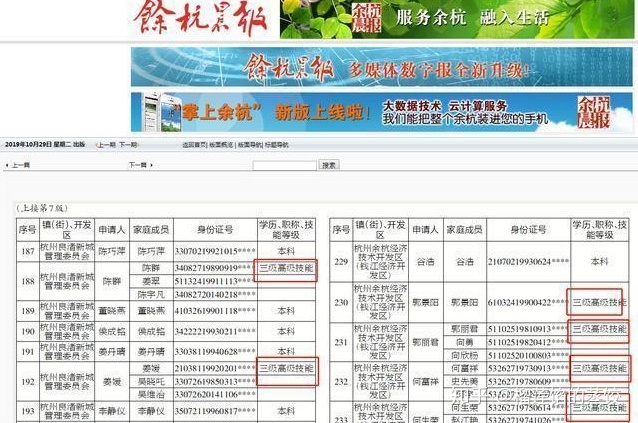Viewport: 638px width, 423px height.
Task: Go to next issue via 下一期
Action: tap(129, 145)
